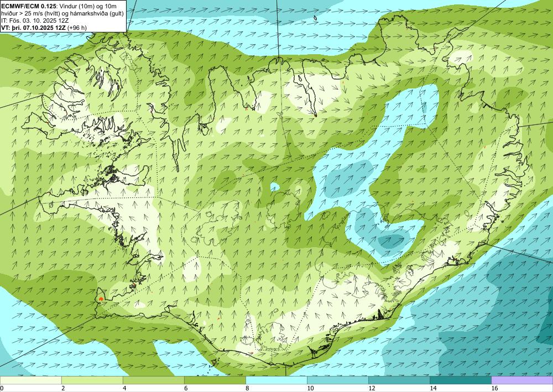Click the tiny isolated cyan patch in central Iceland
The image size is (553, 392).
[x=274, y=186]
